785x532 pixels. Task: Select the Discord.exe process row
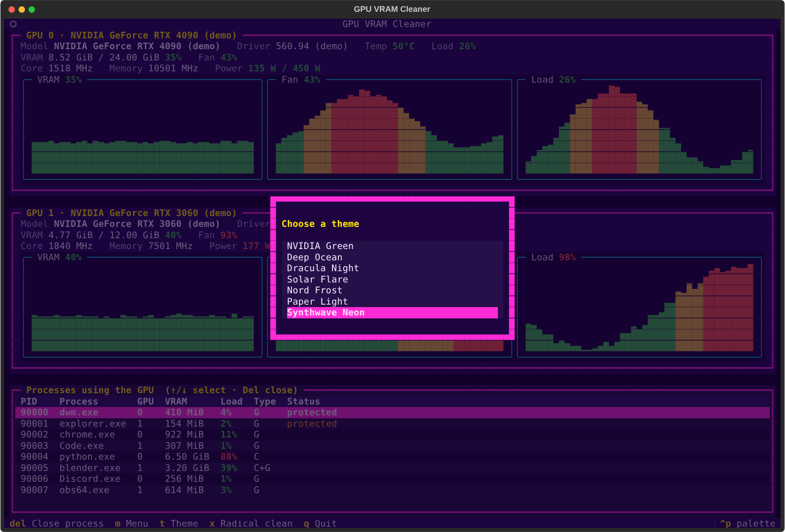click(x=392, y=479)
